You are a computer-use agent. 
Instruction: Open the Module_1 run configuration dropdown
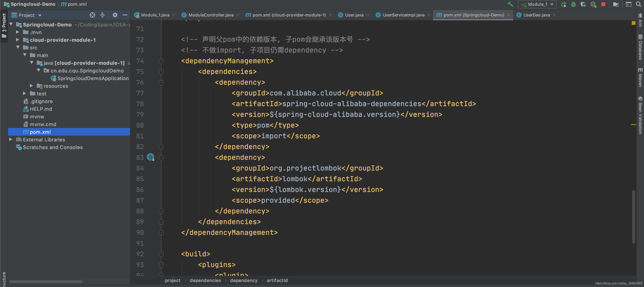pos(537,4)
